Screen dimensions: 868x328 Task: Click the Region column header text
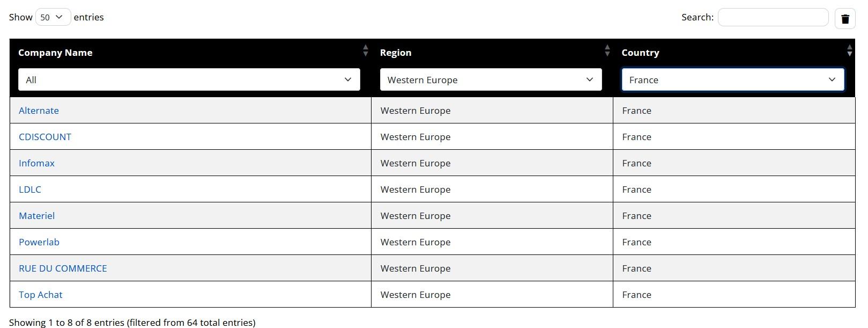[396, 53]
